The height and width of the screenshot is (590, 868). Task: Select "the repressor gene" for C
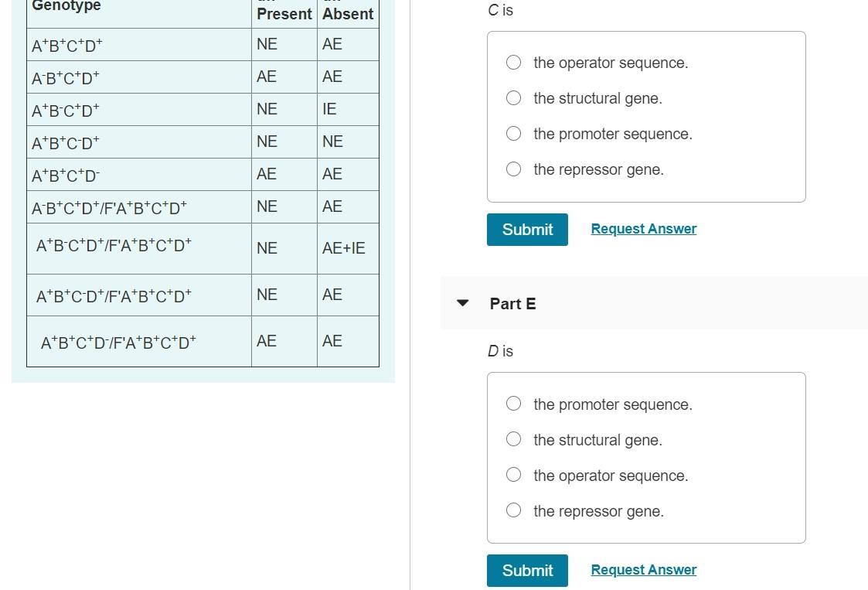click(x=513, y=169)
